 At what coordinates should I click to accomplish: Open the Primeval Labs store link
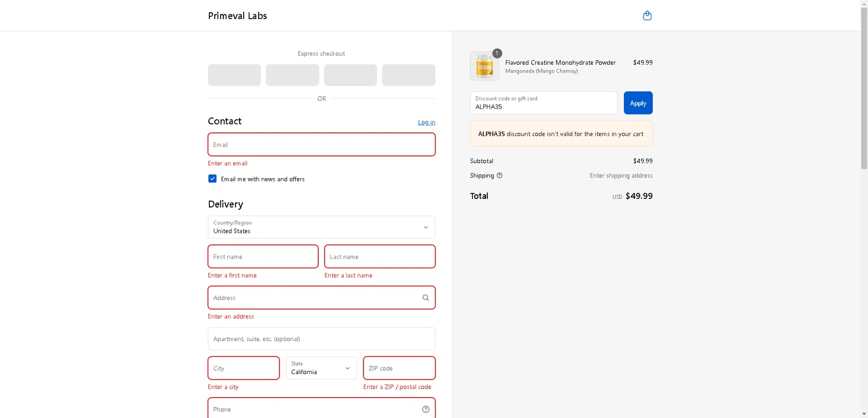237,16
